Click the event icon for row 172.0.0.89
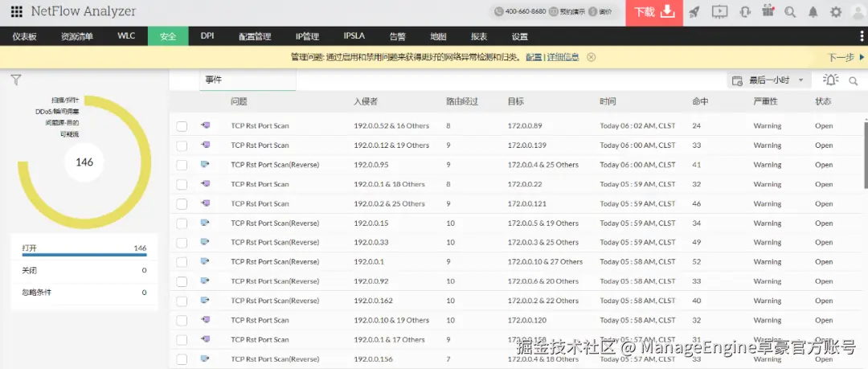 (206, 125)
